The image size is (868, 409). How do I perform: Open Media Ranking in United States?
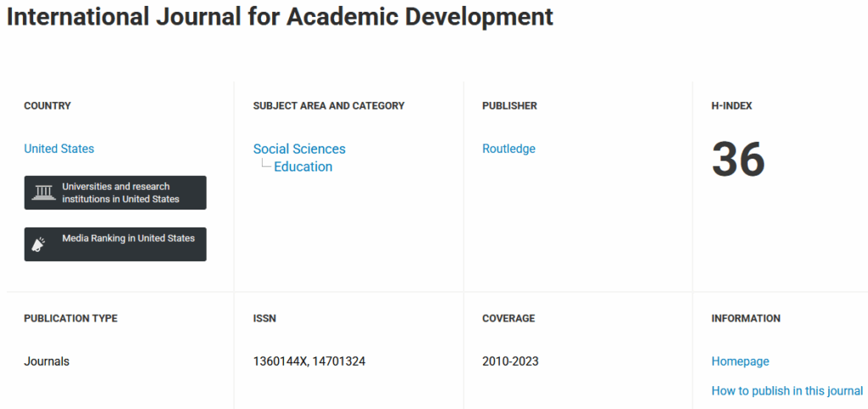[115, 244]
